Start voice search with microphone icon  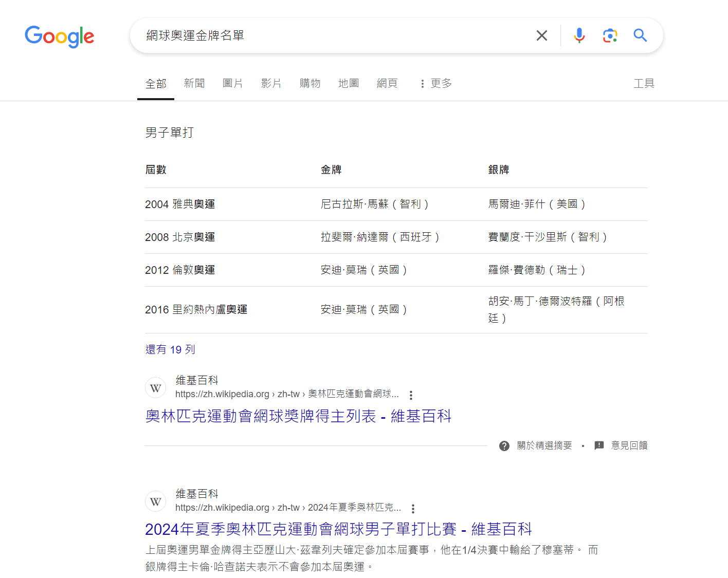[x=579, y=35]
